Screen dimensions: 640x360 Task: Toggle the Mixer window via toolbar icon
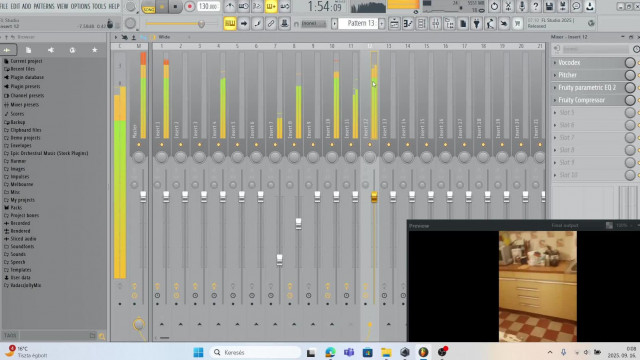point(436,24)
